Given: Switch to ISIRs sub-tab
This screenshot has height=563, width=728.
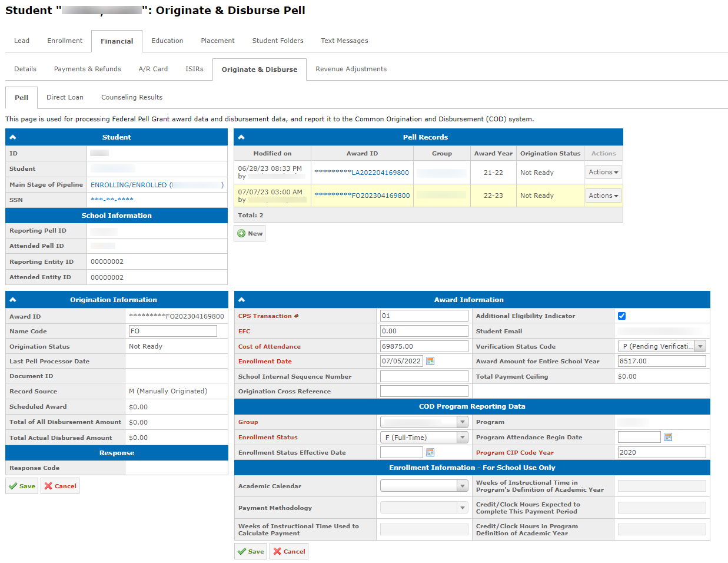Looking at the screenshot, I should pos(194,69).
